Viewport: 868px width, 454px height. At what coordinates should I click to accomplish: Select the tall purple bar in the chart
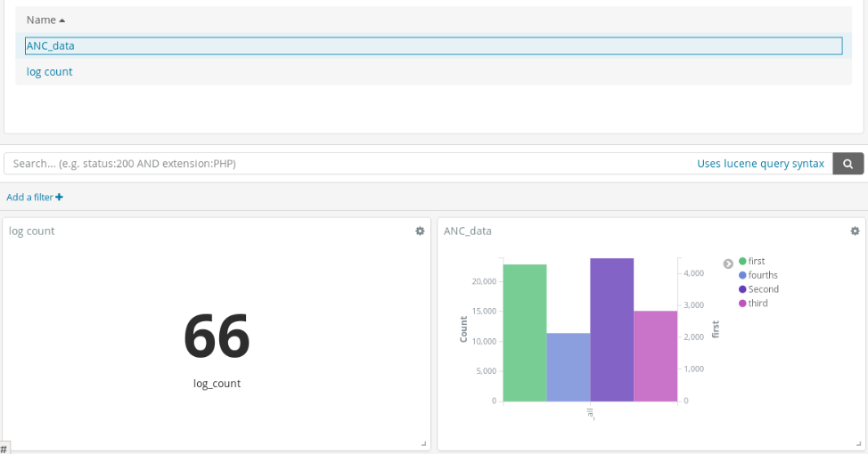click(x=611, y=329)
